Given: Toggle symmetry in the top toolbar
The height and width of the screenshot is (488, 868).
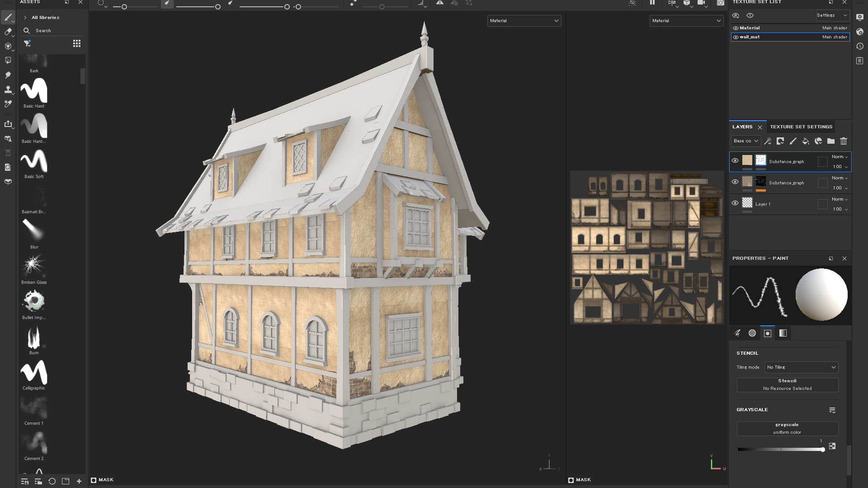Looking at the screenshot, I should point(439,3).
